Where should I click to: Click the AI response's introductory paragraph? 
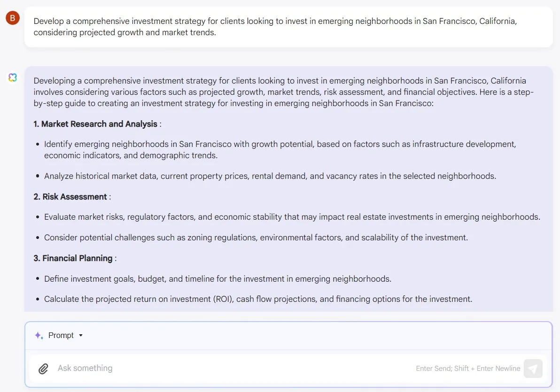tap(283, 92)
